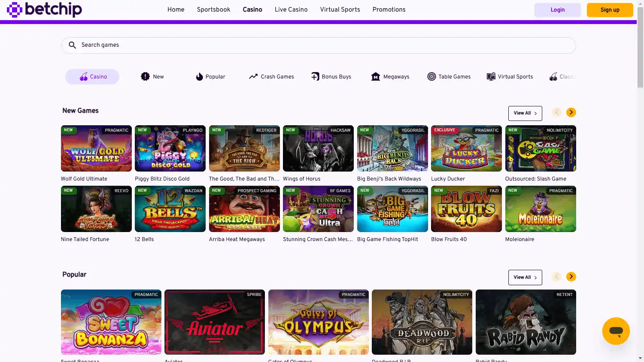This screenshot has height=362, width=644.
Task: Open Outsourced: Slash Game thumbnail
Action: (541, 148)
